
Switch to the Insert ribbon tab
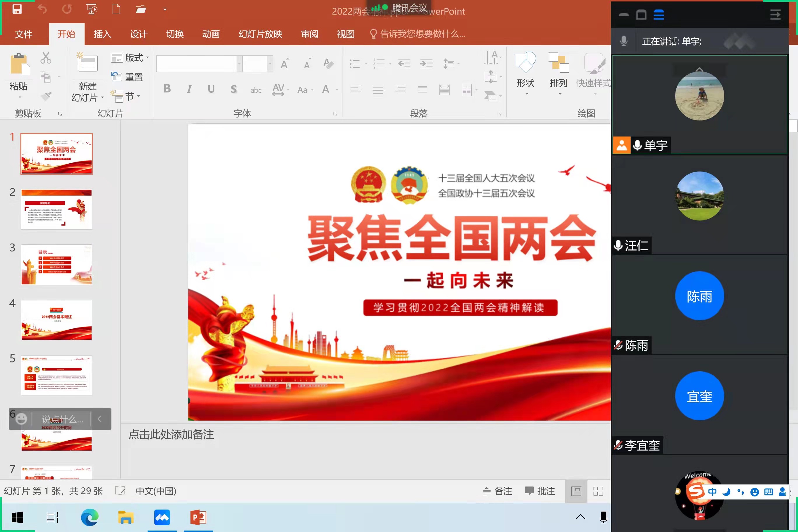(x=102, y=34)
